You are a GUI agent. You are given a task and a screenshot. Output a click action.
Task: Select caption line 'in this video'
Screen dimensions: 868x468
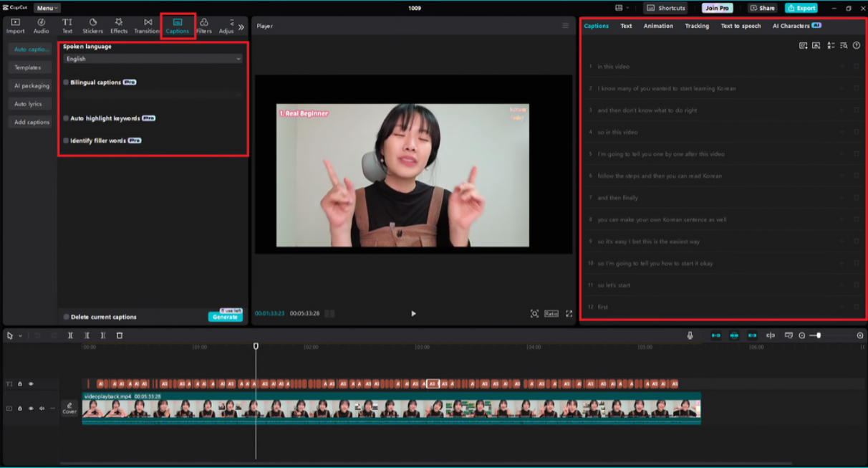613,67
